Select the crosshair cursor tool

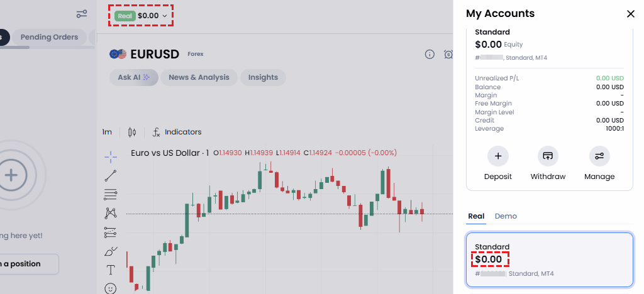pyautogui.click(x=111, y=156)
